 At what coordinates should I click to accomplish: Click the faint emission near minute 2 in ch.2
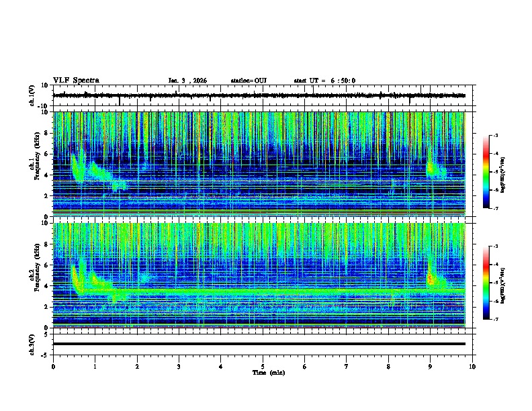tap(145, 278)
